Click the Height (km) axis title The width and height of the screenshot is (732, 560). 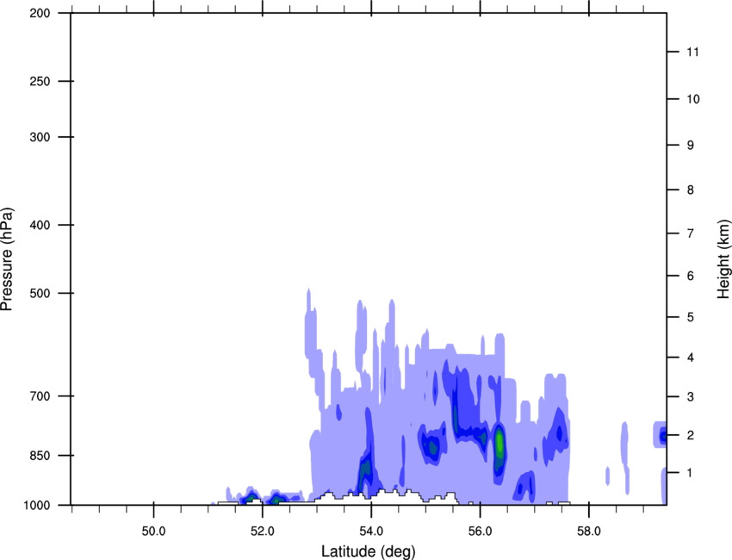click(x=723, y=258)
